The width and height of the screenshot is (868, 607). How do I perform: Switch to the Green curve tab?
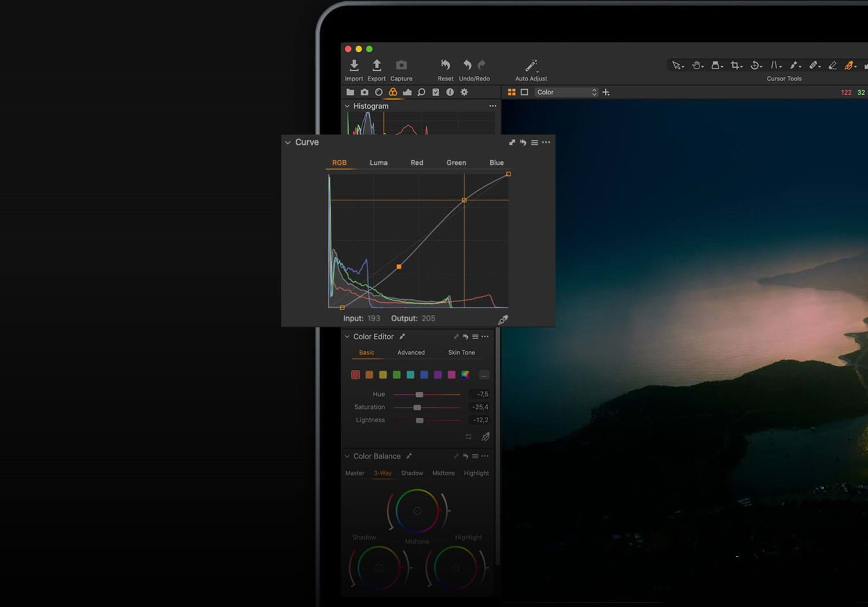[456, 163]
